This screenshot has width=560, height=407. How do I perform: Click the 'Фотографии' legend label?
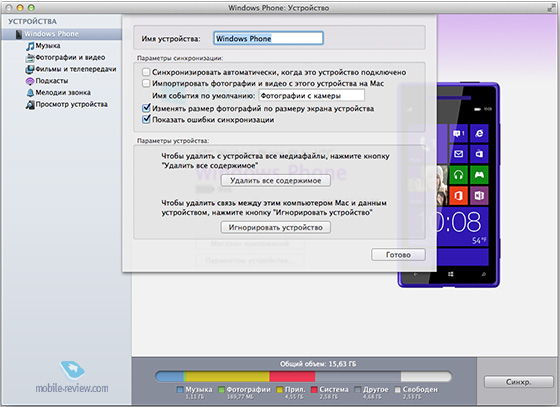[249, 390]
